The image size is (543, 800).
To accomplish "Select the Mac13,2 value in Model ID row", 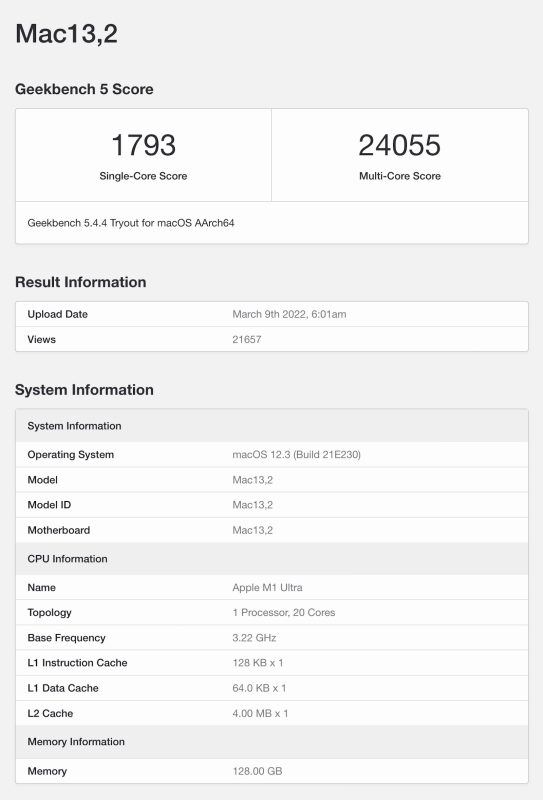I will [253, 505].
